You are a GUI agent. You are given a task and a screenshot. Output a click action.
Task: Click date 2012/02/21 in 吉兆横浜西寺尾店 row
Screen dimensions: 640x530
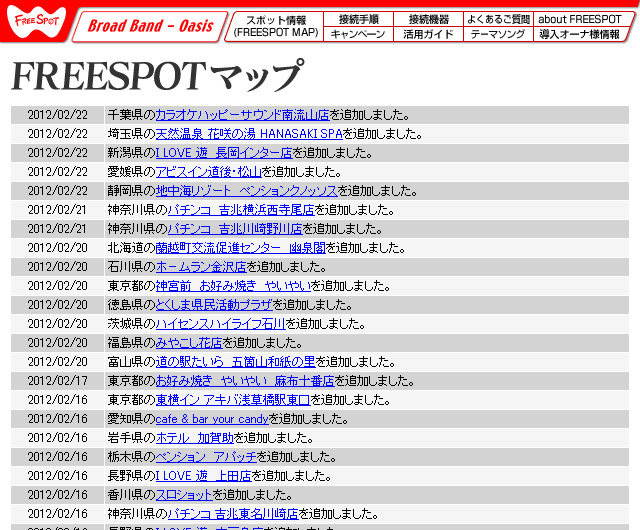pos(58,210)
